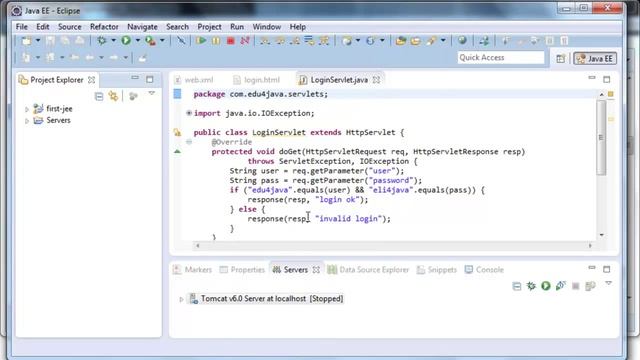This screenshot has width=640, height=360.
Task: Click the Skip All Breakpoints icon
Action: tap(181, 40)
